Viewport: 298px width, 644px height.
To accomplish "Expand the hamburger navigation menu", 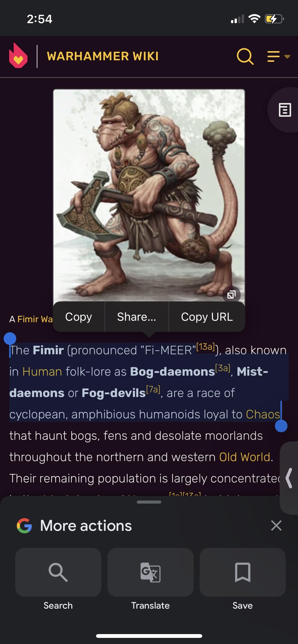I will pyautogui.click(x=279, y=56).
